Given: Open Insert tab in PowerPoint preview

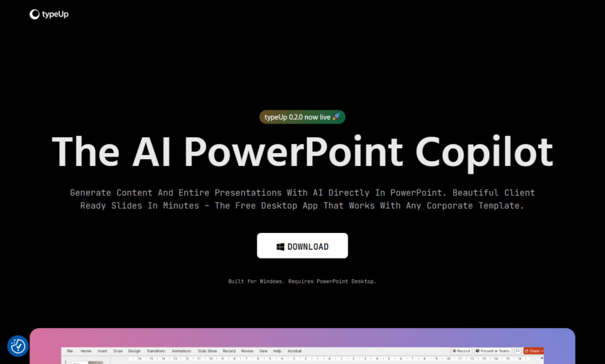Looking at the screenshot, I should click(x=102, y=351).
